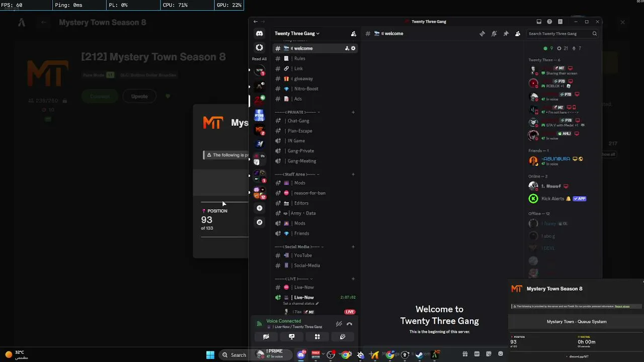644x362 pixels.
Task: Toggle notification settings bell in header
Action: point(494,34)
